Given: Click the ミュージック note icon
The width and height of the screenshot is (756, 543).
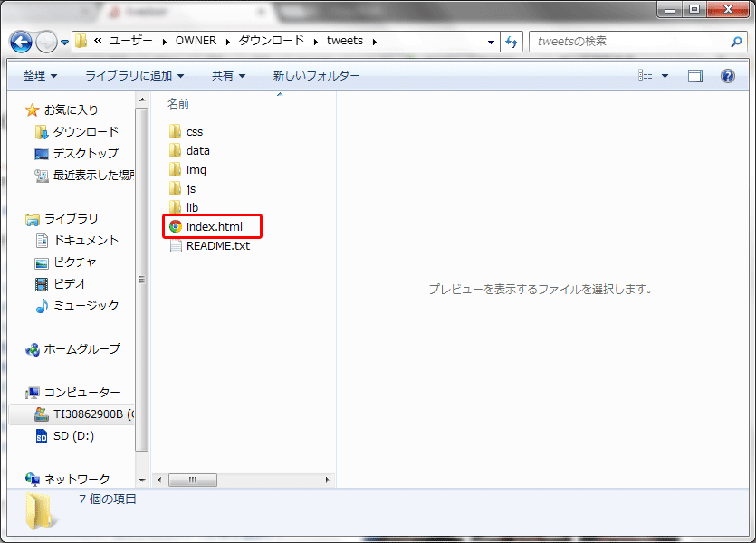Looking at the screenshot, I should (x=42, y=306).
